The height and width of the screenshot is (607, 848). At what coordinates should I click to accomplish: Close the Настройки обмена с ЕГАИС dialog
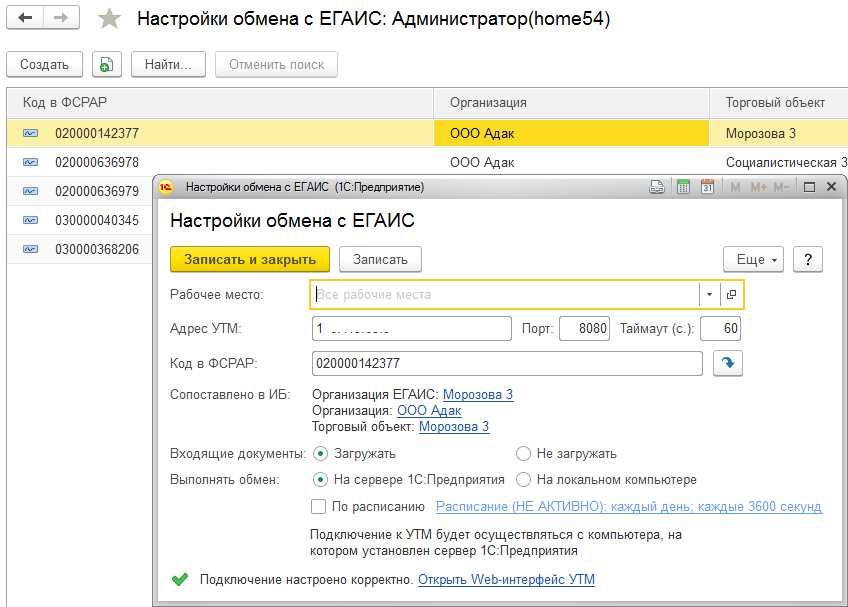point(832,187)
